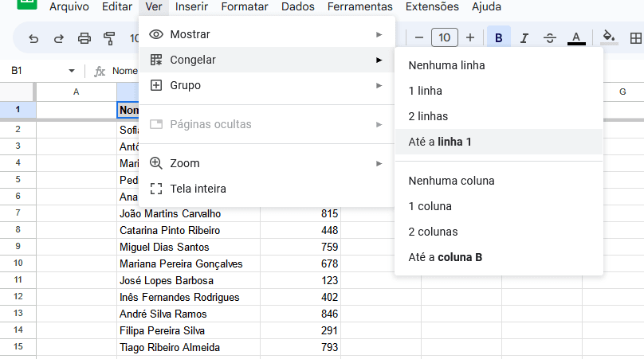Toggle bold formatting button
Image resolution: width=644 pixels, height=359 pixels.
pyautogui.click(x=499, y=37)
